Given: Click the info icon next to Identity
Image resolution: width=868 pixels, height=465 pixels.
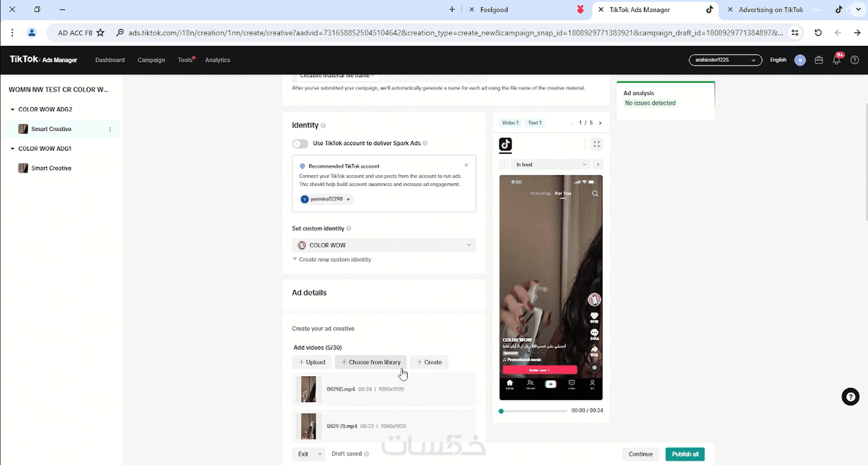Looking at the screenshot, I should coord(323,126).
